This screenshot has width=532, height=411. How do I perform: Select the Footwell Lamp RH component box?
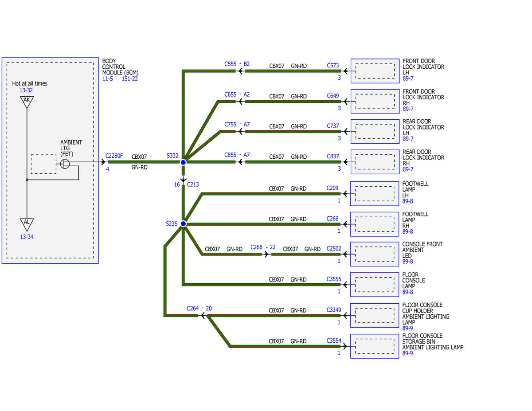(375, 224)
